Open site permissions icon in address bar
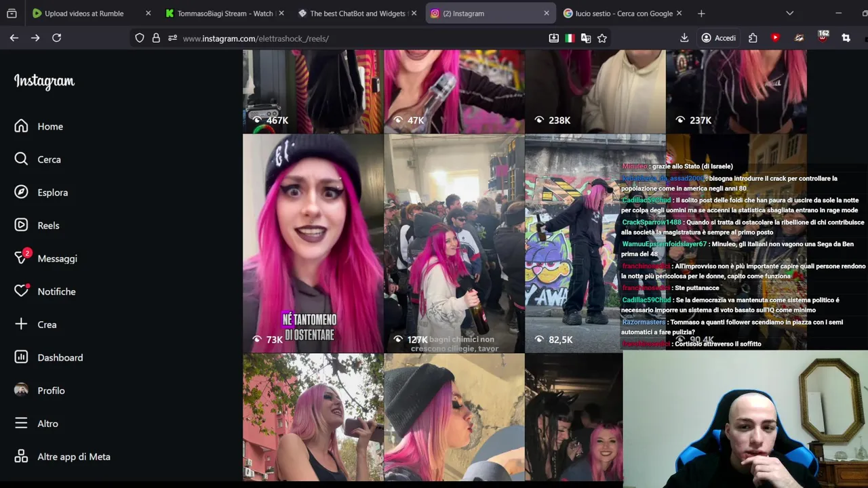 tap(172, 38)
